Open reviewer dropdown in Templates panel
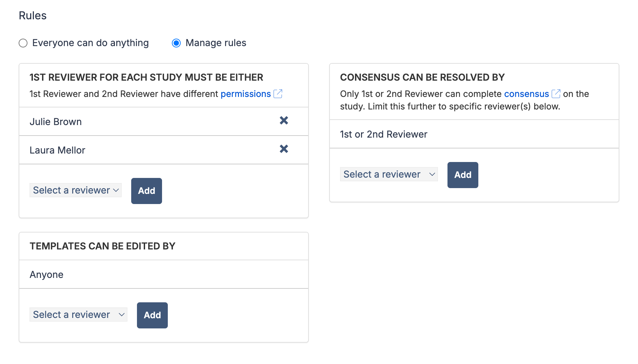Image resolution: width=638 pixels, height=364 pixels. tap(78, 315)
